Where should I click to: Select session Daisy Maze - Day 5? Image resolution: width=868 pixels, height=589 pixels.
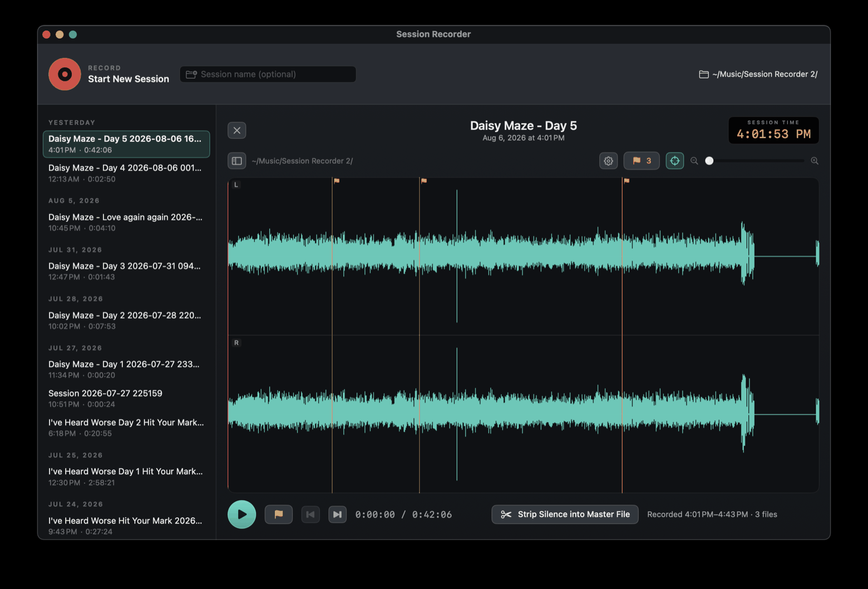pos(126,144)
